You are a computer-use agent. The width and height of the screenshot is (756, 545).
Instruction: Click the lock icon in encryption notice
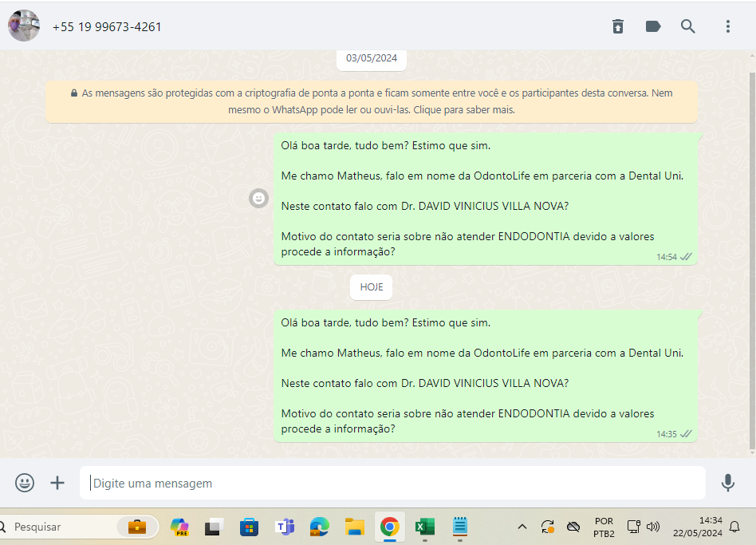click(x=74, y=93)
